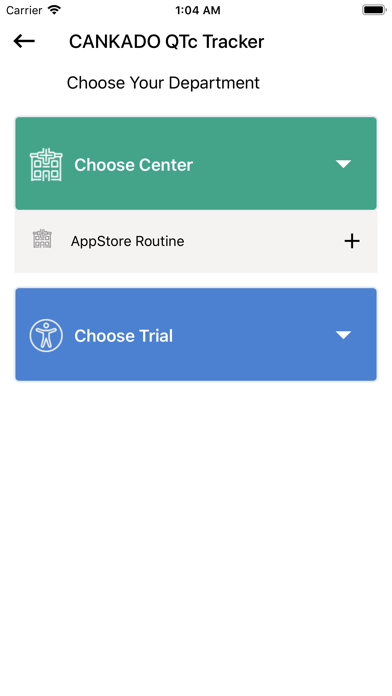Add AppStore Routine with the plus icon

pyautogui.click(x=352, y=241)
